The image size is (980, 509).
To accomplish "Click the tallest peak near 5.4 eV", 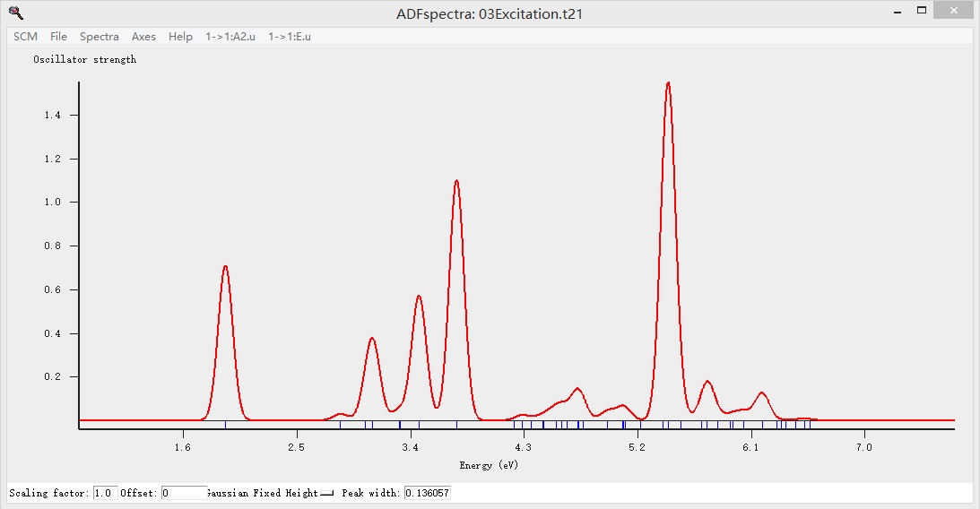I will tap(668, 83).
